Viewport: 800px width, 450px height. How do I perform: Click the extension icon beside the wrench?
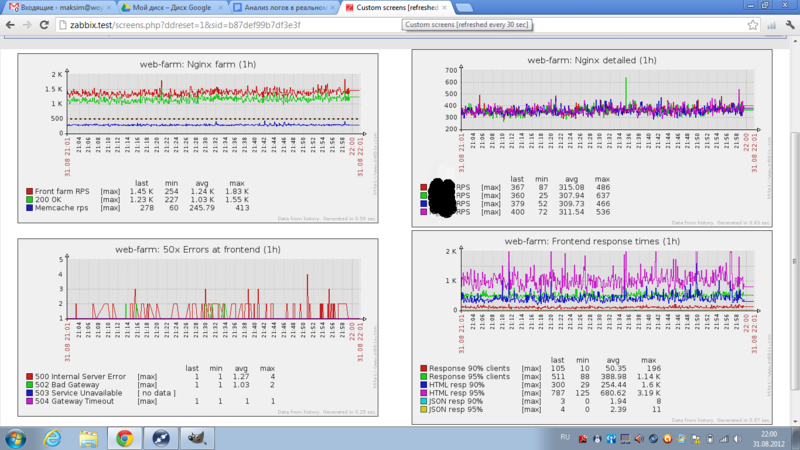(x=771, y=24)
